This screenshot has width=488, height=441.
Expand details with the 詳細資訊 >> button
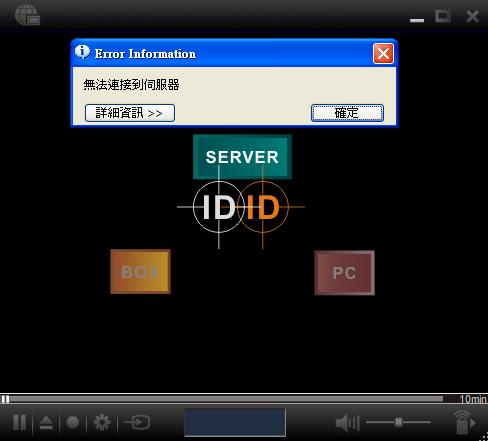click(130, 113)
